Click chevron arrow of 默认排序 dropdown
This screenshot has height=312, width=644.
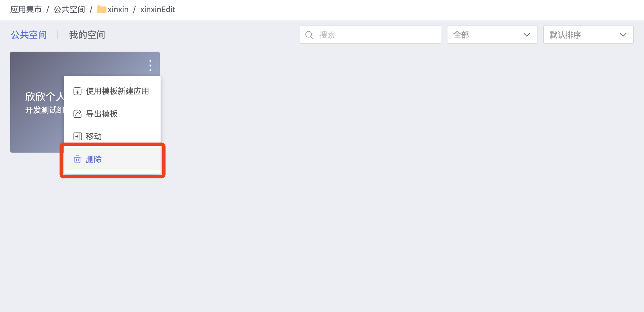(x=623, y=35)
